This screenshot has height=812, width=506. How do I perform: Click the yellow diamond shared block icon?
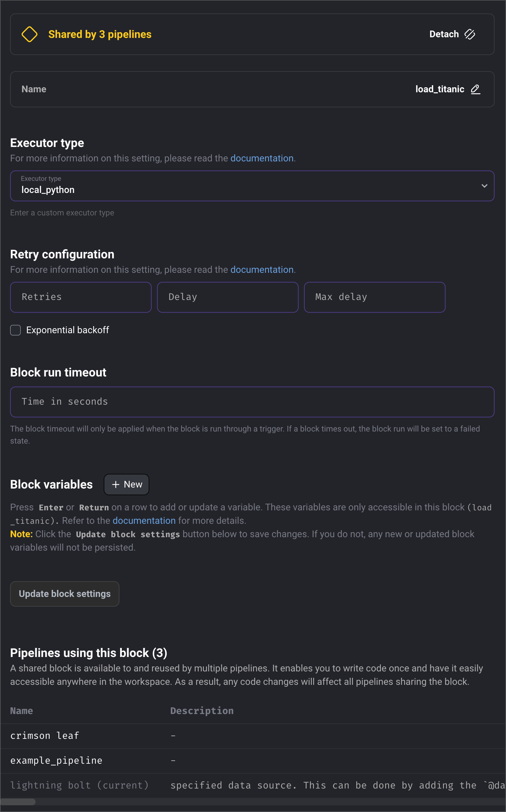coord(30,34)
